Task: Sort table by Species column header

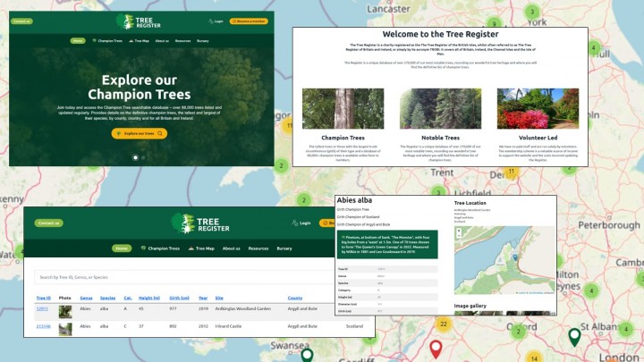Action: tap(107, 298)
